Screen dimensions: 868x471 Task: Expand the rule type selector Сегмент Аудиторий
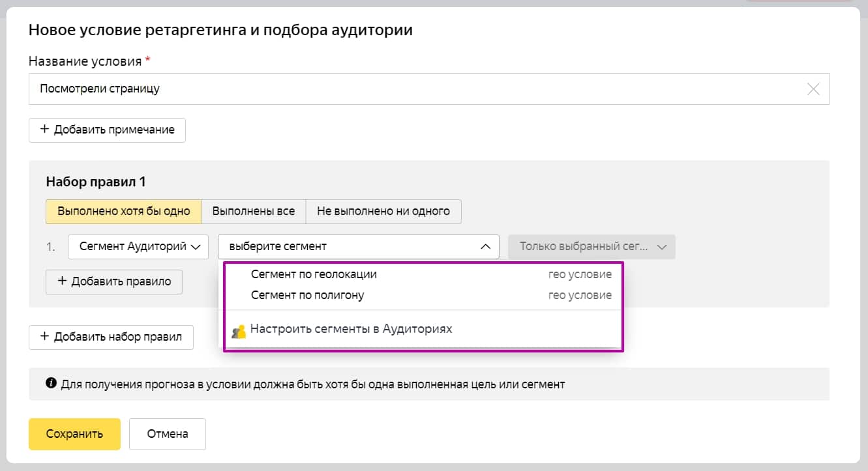point(138,247)
